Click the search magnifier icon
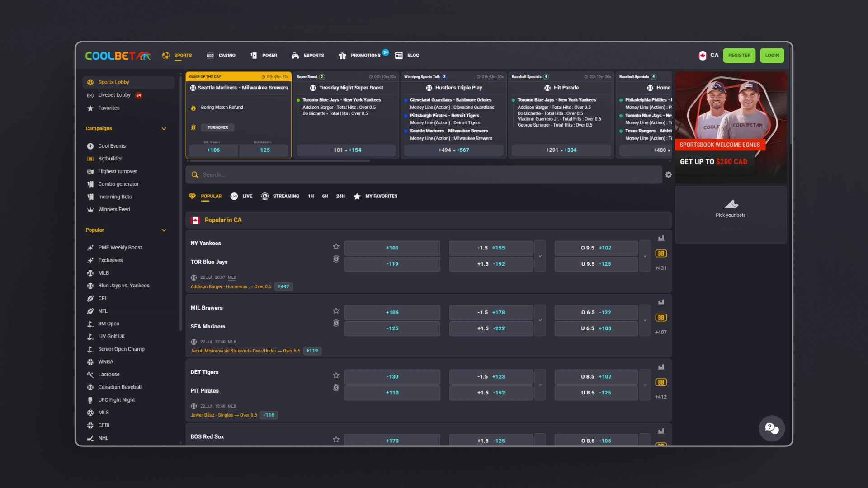The image size is (868, 488). tap(195, 174)
